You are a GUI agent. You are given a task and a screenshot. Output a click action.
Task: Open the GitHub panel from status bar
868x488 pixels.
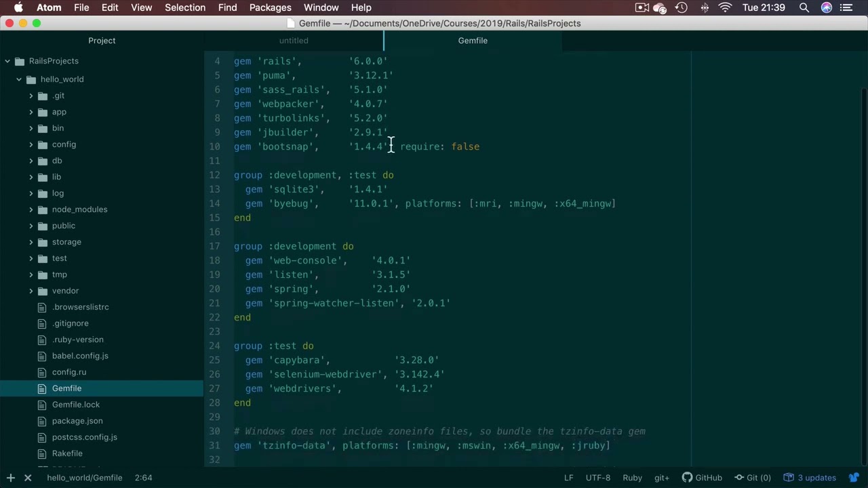click(x=702, y=478)
